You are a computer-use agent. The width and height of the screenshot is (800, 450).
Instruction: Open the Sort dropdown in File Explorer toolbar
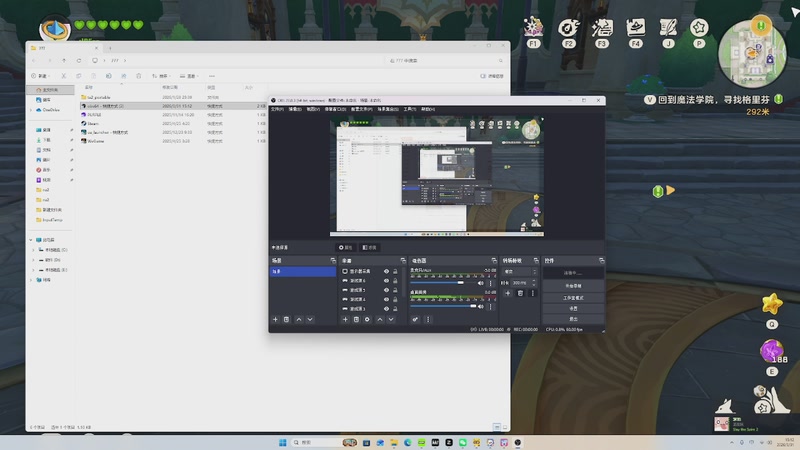pyautogui.click(x=161, y=76)
